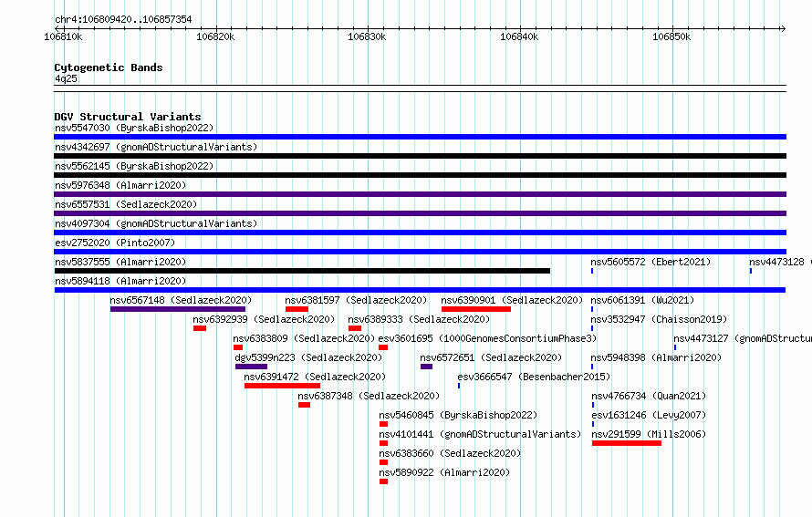Select the red bar under nsv6392939
The image size is (812, 517).
click(x=200, y=328)
